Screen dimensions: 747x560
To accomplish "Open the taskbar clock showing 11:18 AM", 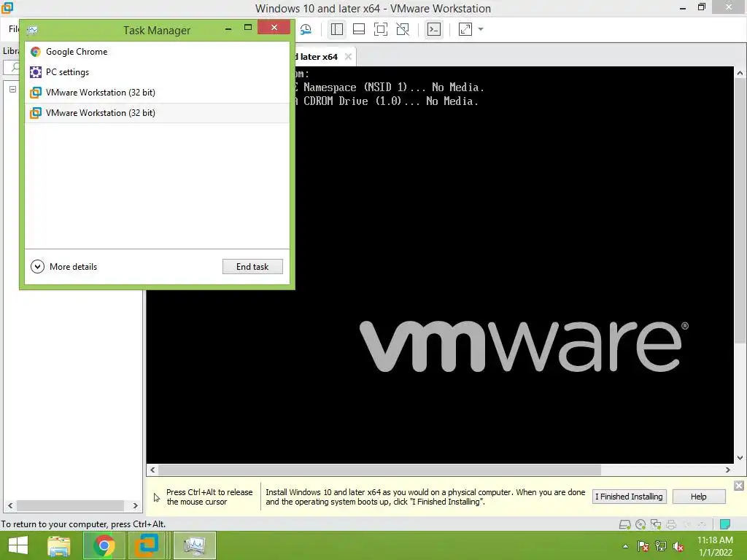I will 715,546.
